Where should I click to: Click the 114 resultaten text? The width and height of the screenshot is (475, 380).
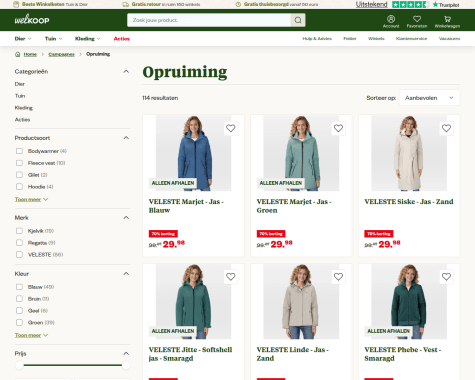pyautogui.click(x=160, y=98)
